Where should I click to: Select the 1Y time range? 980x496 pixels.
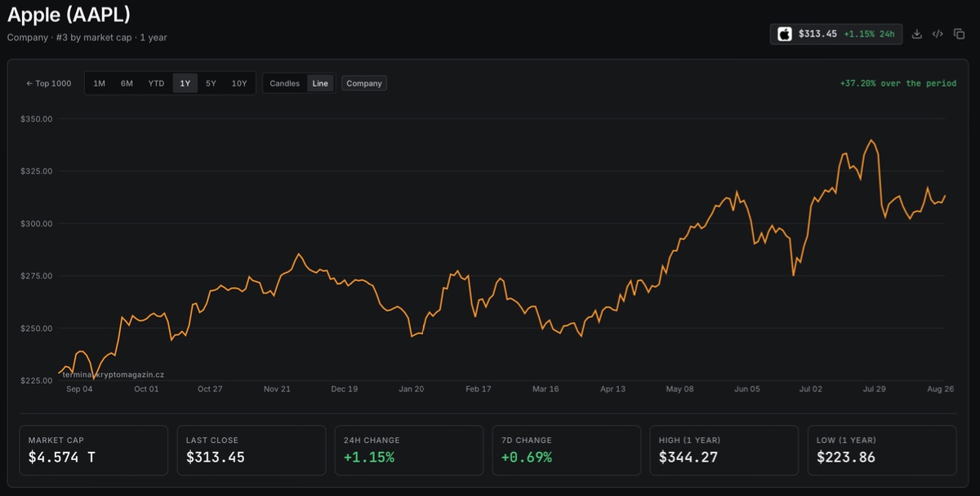click(x=185, y=83)
